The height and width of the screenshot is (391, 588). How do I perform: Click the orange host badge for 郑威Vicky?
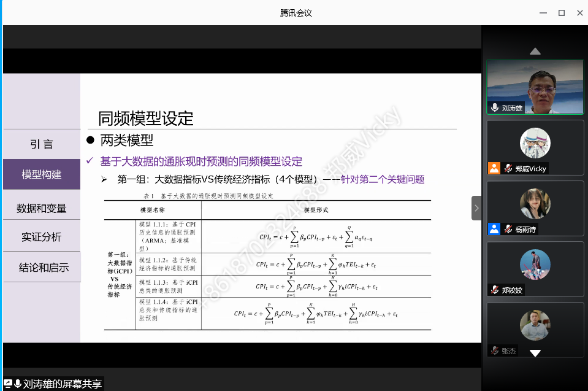tap(494, 168)
